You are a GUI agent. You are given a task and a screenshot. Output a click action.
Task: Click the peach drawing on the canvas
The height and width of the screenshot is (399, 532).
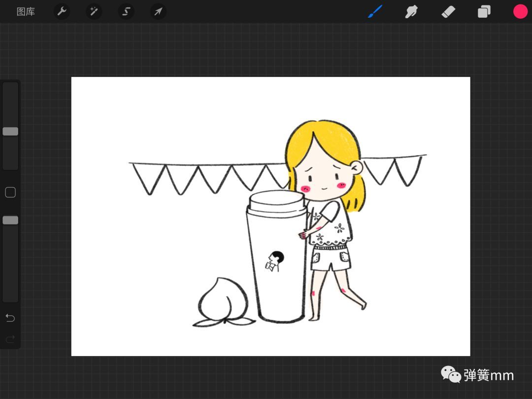coord(223,302)
